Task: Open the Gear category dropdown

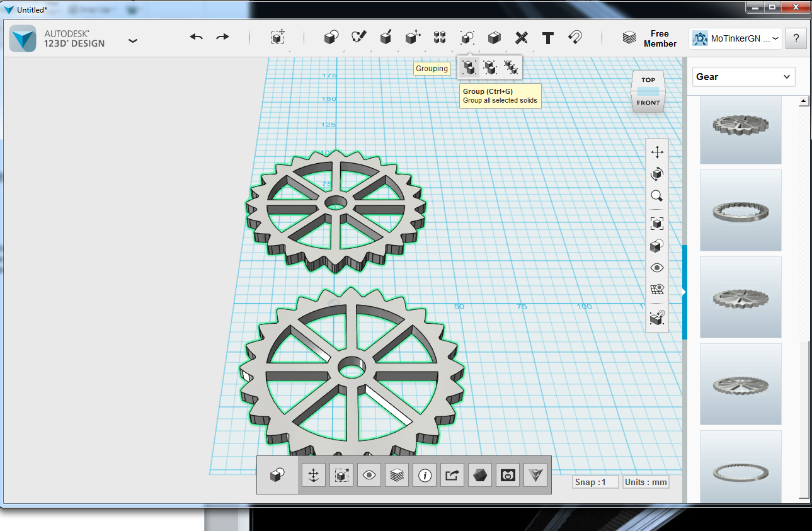Action: [743, 77]
